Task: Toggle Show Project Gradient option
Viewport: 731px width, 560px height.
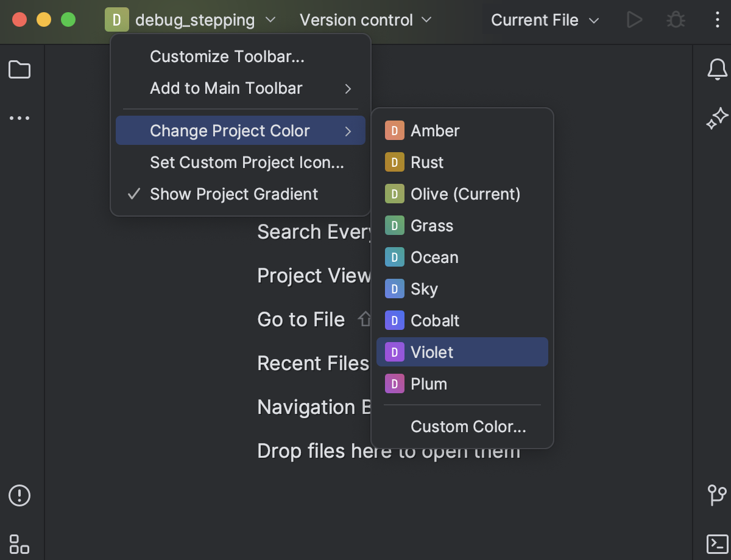Action: click(x=234, y=194)
